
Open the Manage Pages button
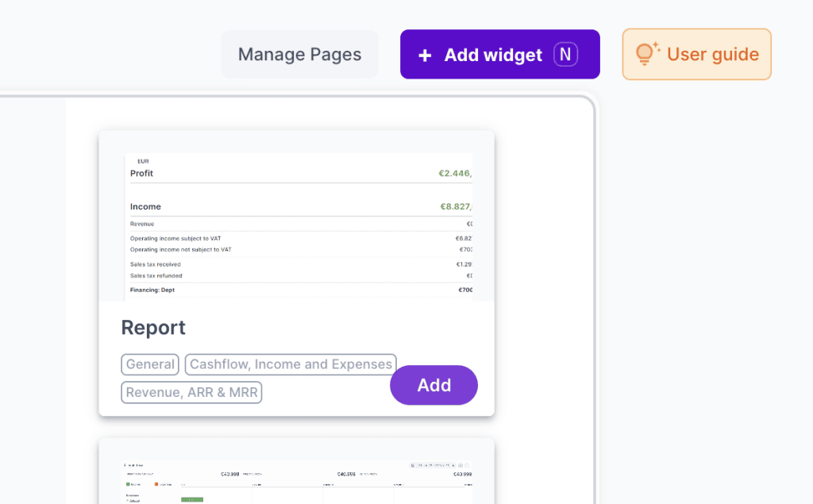(x=299, y=54)
